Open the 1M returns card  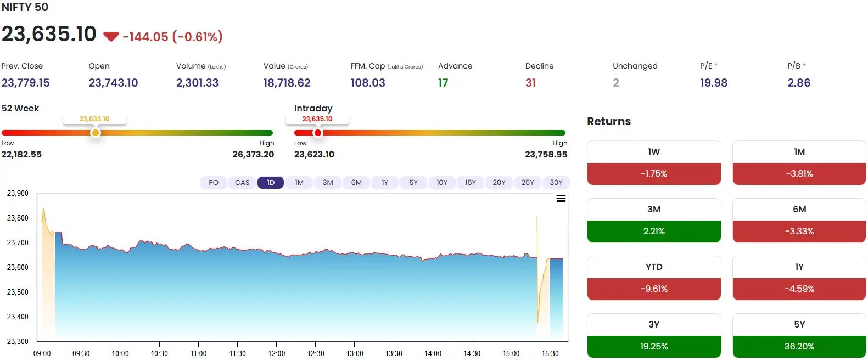(x=799, y=163)
